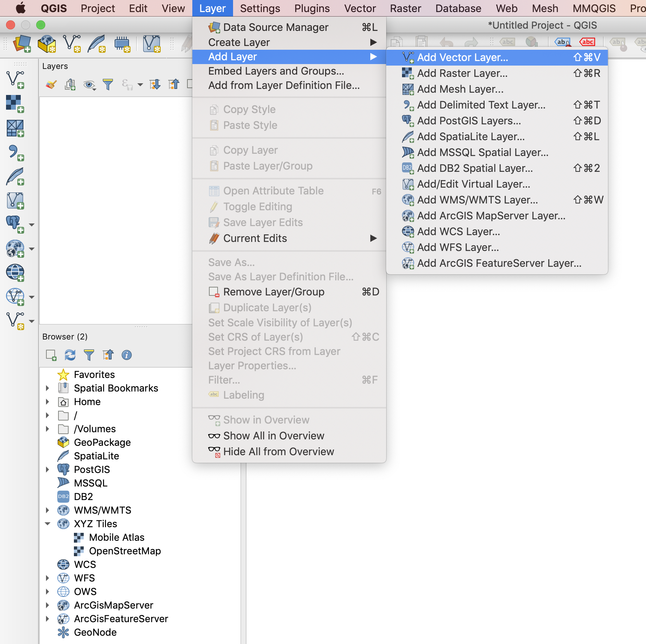Choose Add Mesh Layer from the submenu
646x644 pixels.
coord(460,89)
